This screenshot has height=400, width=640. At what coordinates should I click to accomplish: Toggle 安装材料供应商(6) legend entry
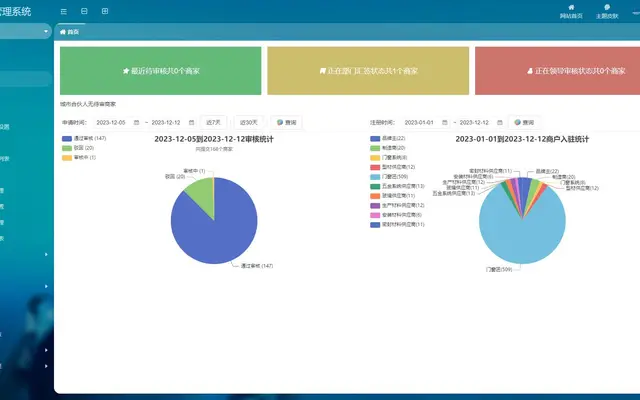pos(396,215)
